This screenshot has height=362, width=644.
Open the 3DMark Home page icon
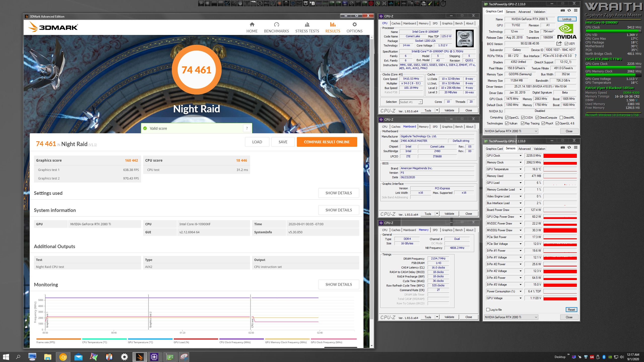pyautogui.click(x=252, y=24)
